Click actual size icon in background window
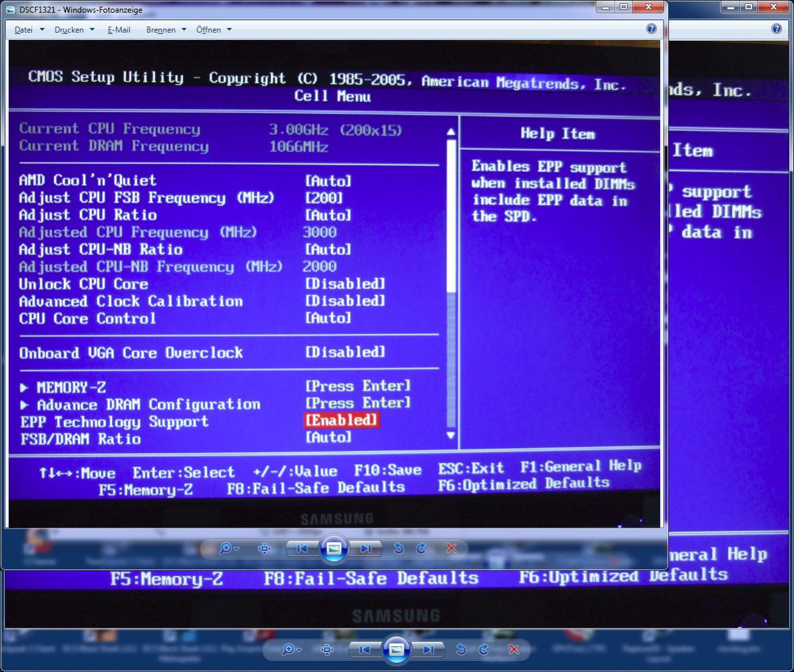 point(327,649)
